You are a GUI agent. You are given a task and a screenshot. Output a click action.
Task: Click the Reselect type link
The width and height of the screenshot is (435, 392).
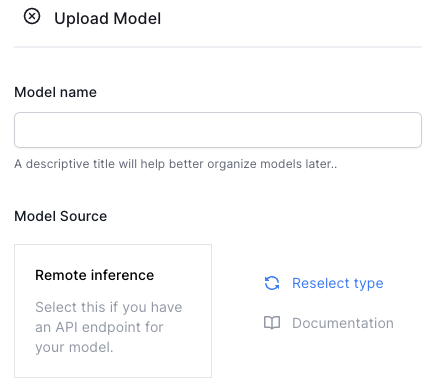coord(338,283)
